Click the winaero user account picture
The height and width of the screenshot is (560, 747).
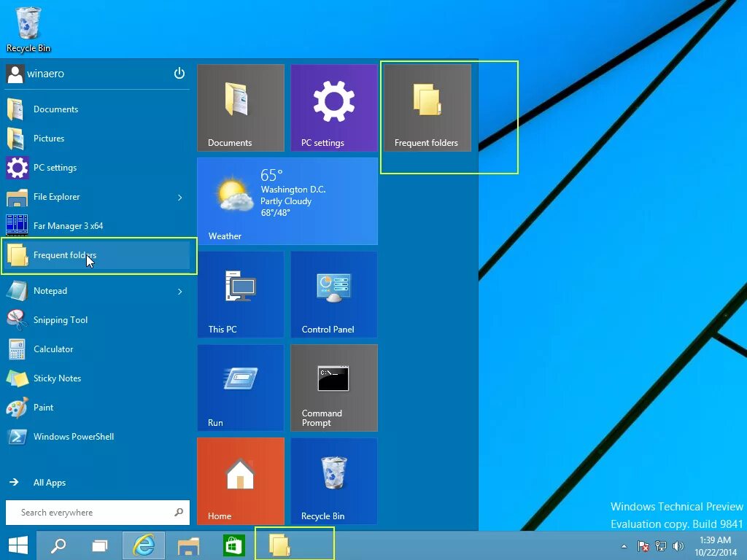[15, 74]
